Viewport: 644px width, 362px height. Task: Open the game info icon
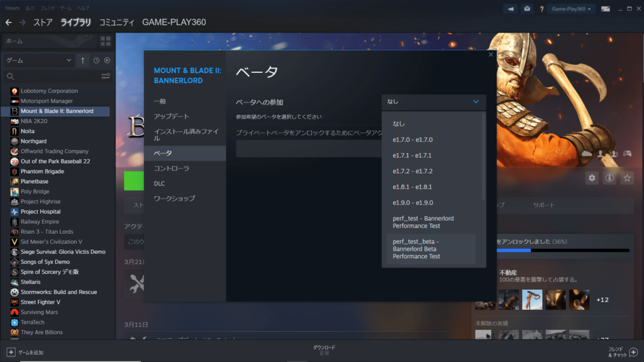(x=609, y=178)
